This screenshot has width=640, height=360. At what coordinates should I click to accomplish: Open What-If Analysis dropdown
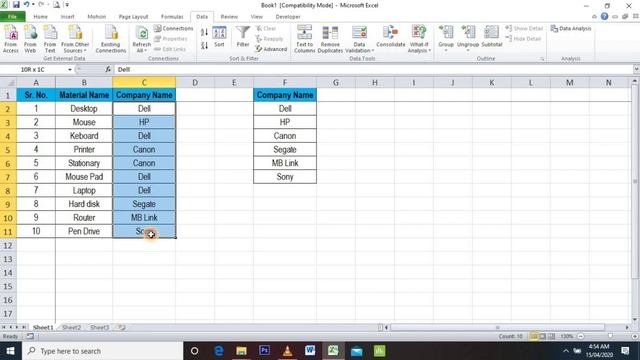pos(419,39)
